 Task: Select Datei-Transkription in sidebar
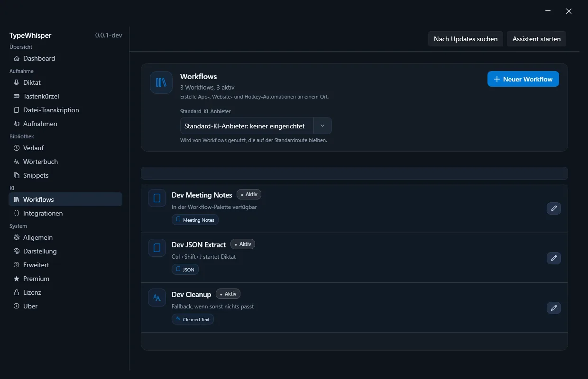65,110
